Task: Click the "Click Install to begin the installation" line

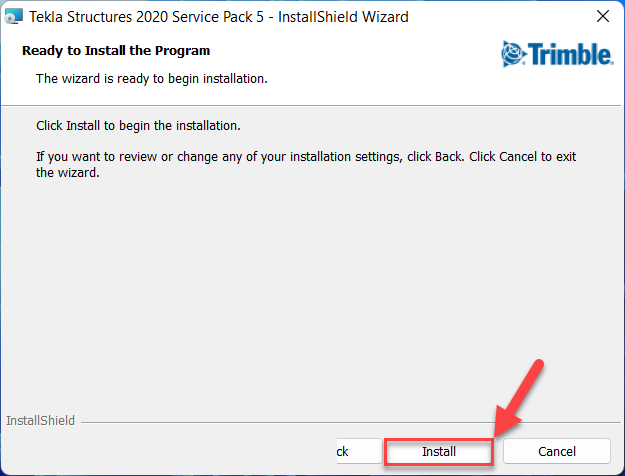Action: [x=139, y=126]
